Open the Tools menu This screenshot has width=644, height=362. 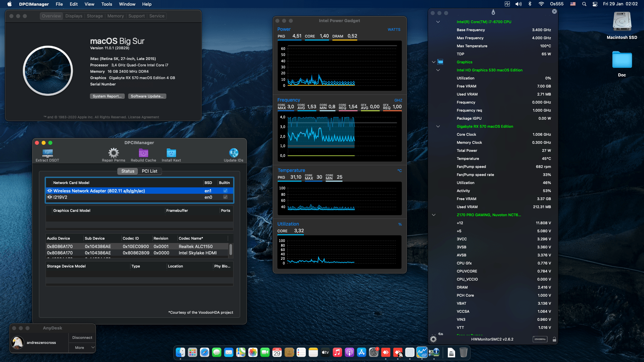point(107,4)
